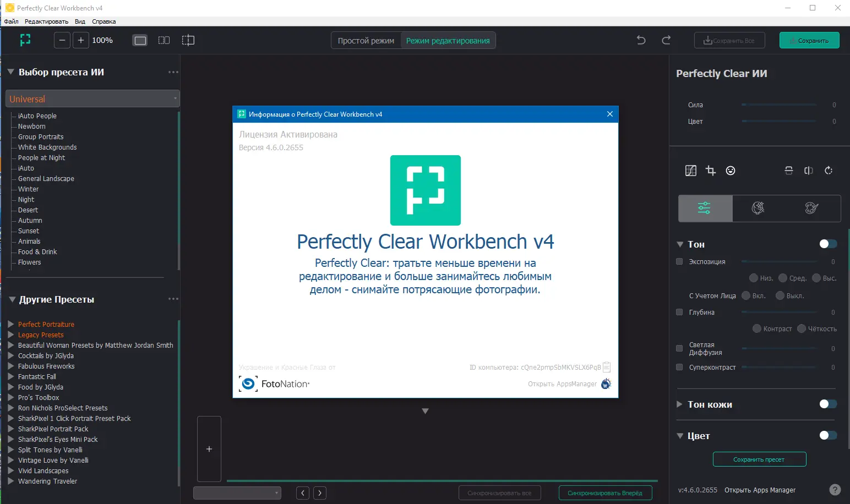The image size is (850, 504).
Task: Click the Сохранить Все button
Action: (729, 40)
